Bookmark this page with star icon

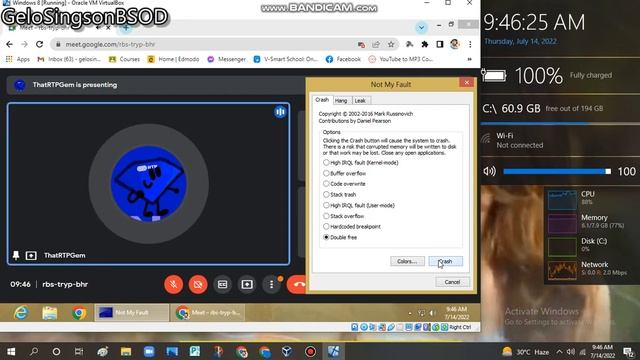click(391, 44)
